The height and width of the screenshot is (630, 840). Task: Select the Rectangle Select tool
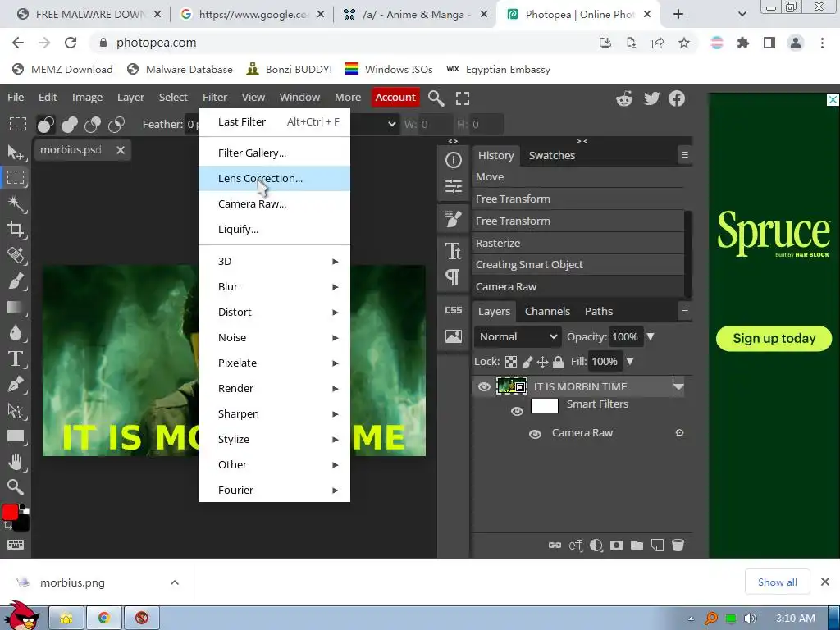point(16,177)
